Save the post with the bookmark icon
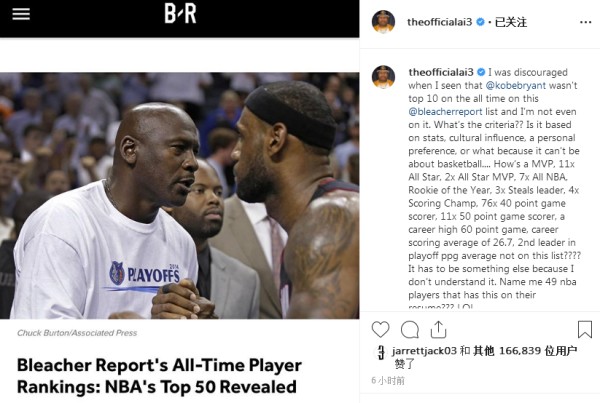 [x=585, y=330]
